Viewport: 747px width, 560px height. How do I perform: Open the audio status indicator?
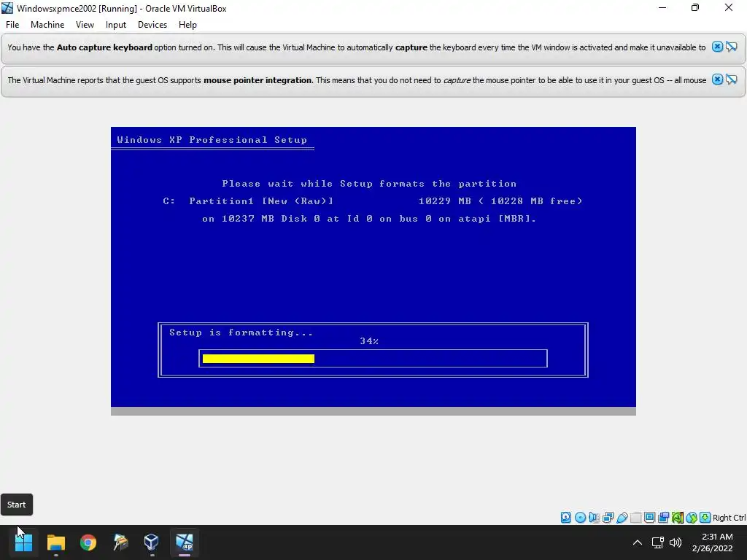click(x=594, y=518)
